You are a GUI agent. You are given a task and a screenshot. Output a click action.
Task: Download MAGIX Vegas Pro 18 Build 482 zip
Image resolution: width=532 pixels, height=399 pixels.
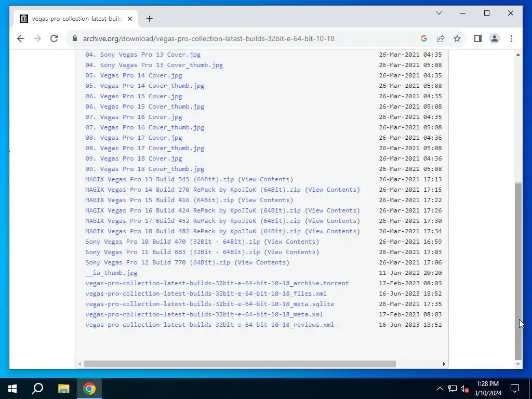pos(193,231)
